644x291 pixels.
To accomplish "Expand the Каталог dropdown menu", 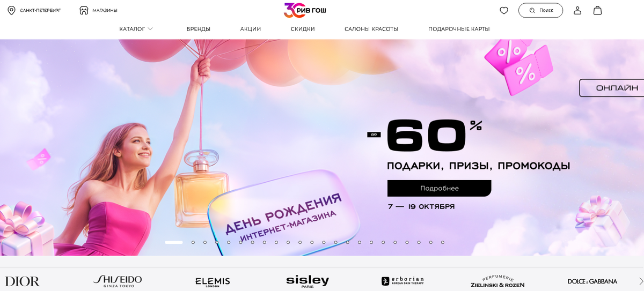I will click(136, 29).
